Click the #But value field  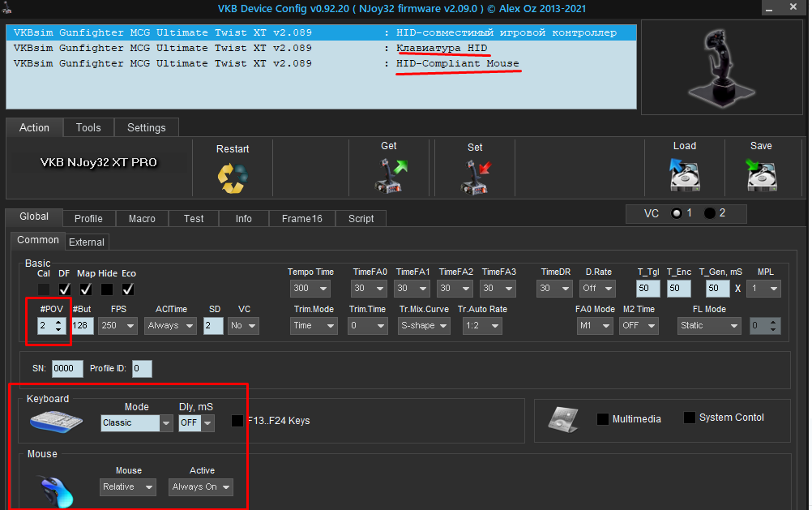pyautogui.click(x=83, y=325)
